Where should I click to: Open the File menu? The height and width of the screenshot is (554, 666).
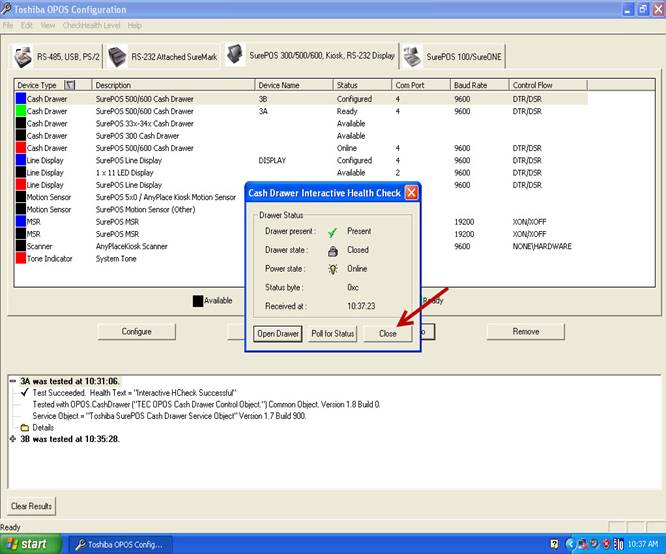tap(11, 25)
